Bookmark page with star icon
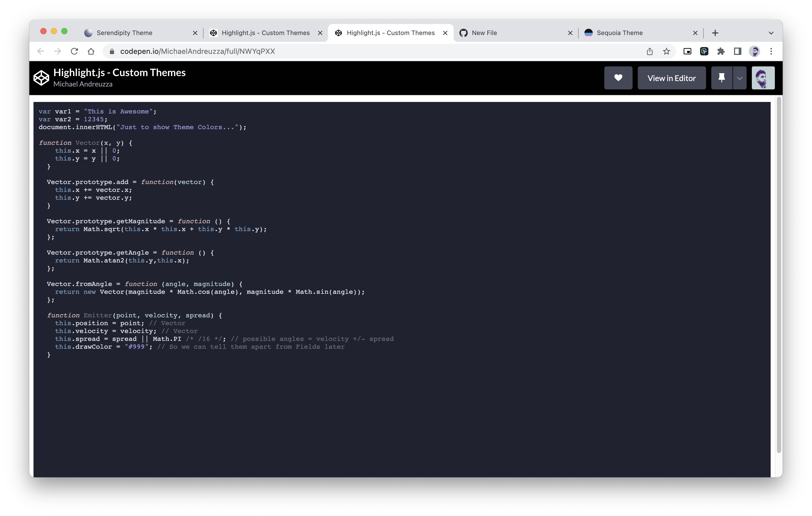This screenshot has height=516, width=812. tap(666, 51)
